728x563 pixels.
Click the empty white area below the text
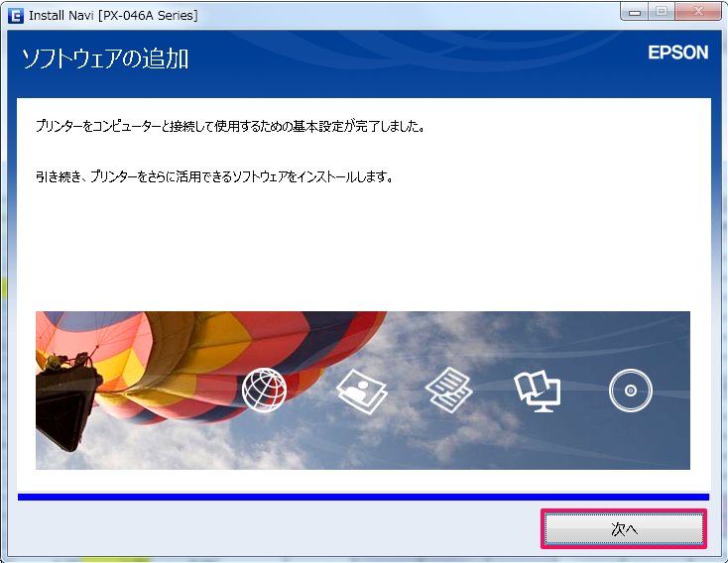point(363,248)
